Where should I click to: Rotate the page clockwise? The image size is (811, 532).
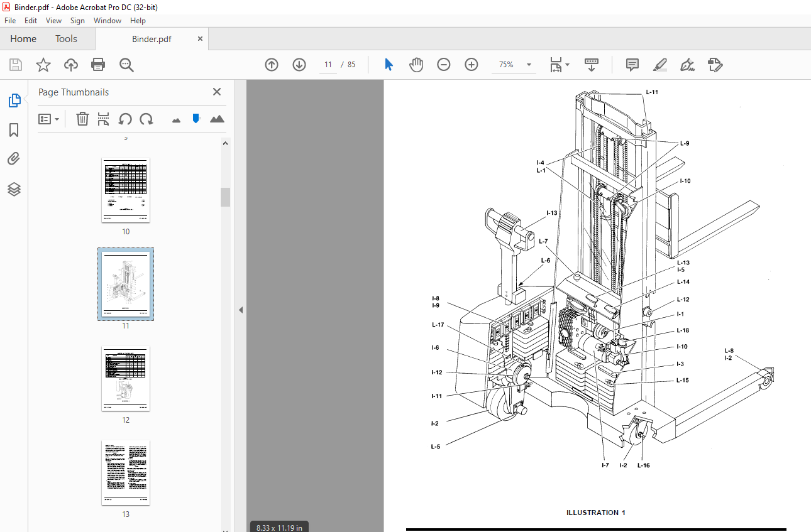pyautogui.click(x=146, y=119)
